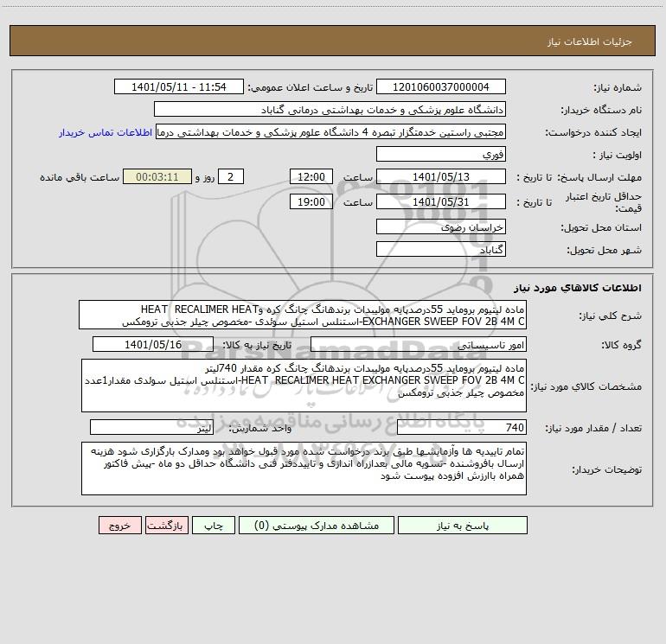Click the مهلت ارسال پاسخ label
Viewport: 666px width, 644px height.
click(599, 177)
